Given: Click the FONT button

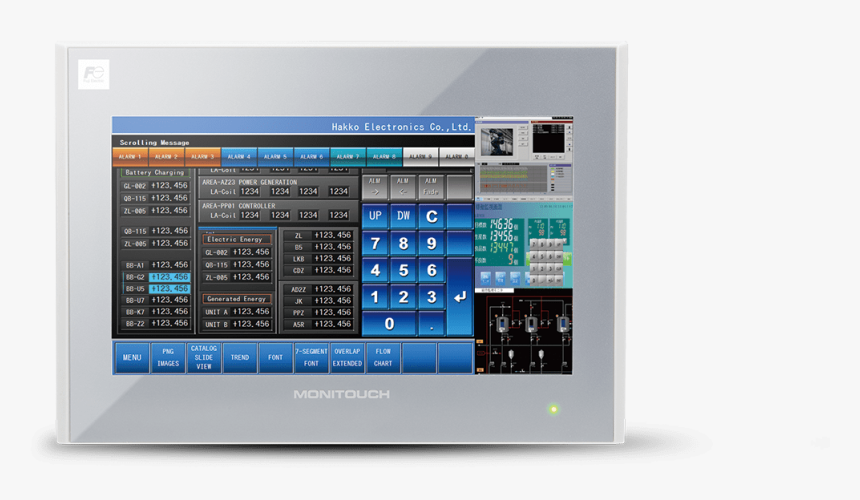Looking at the screenshot, I should [x=275, y=357].
